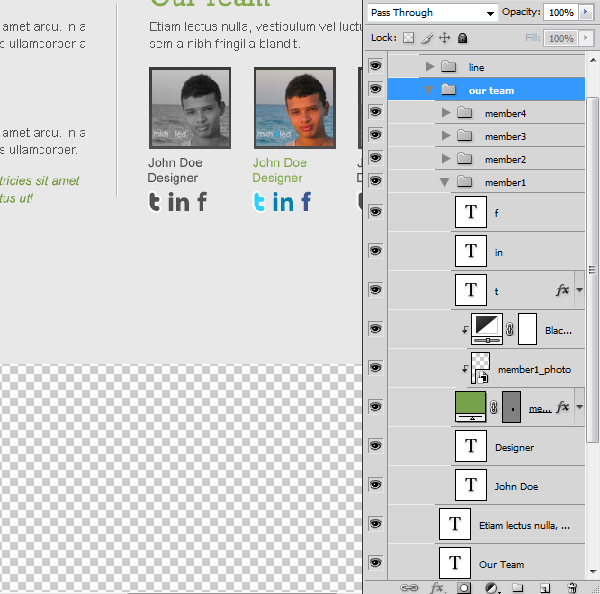The image size is (600, 594).
Task: Toggle visibility of the our team group
Action: point(375,89)
